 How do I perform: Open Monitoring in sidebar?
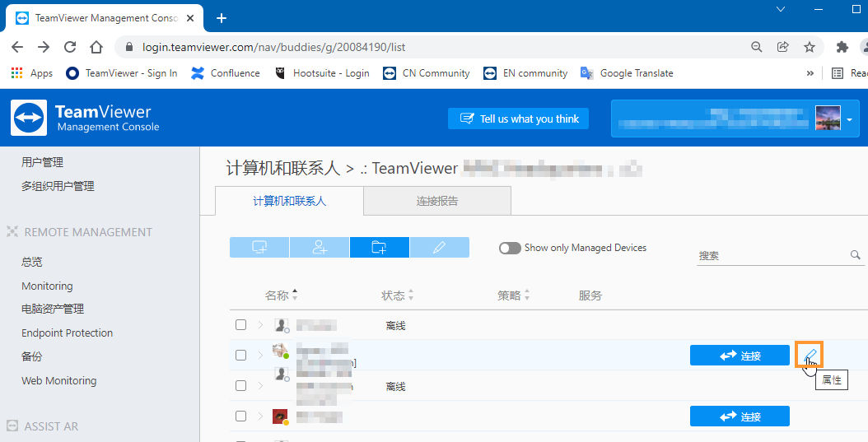tap(47, 286)
